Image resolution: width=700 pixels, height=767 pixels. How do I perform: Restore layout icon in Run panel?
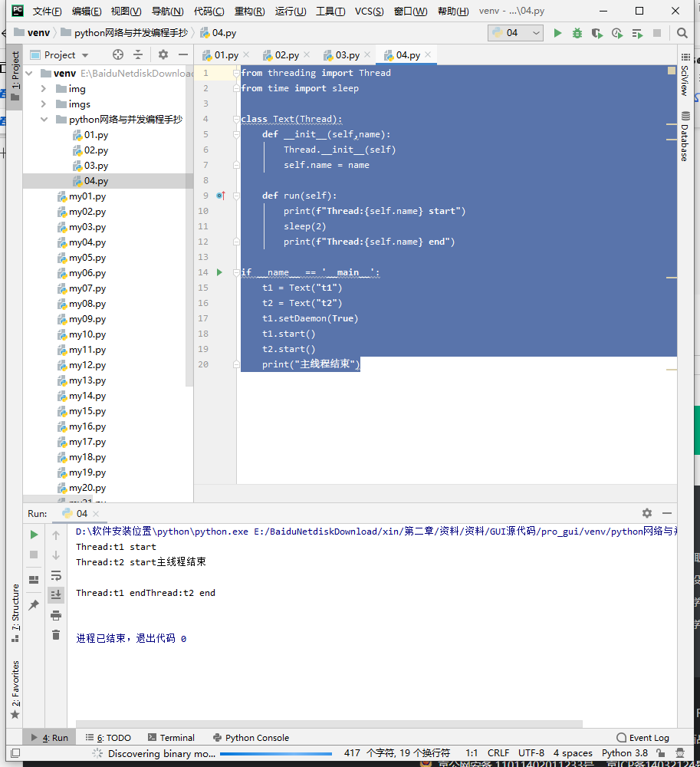pos(34,580)
